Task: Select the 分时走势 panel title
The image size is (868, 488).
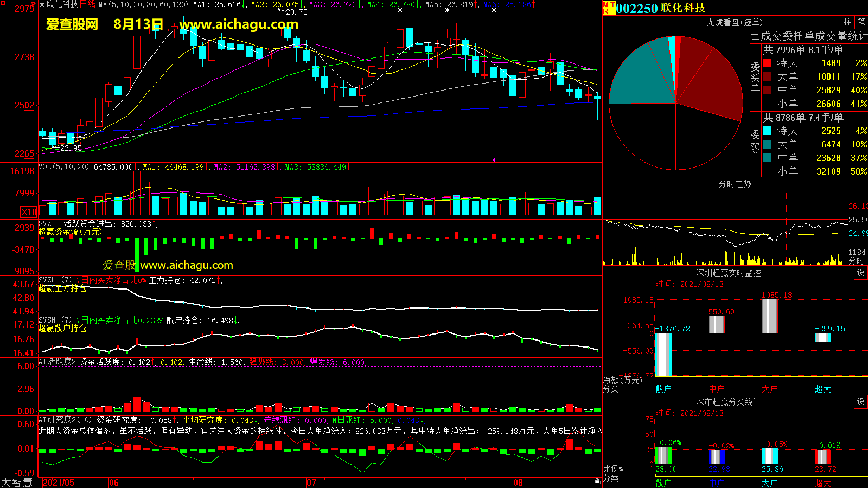Action: coord(735,184)
